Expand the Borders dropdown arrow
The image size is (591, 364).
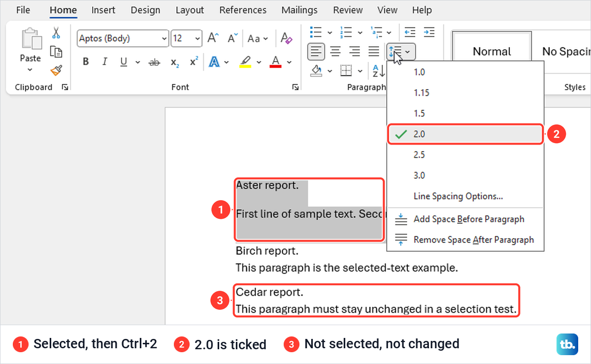click(361, 71)
